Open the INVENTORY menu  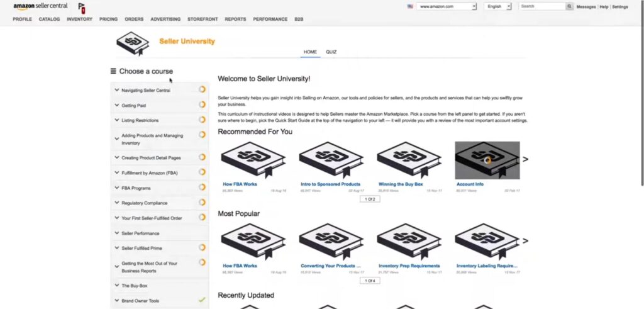click(80, 20)
